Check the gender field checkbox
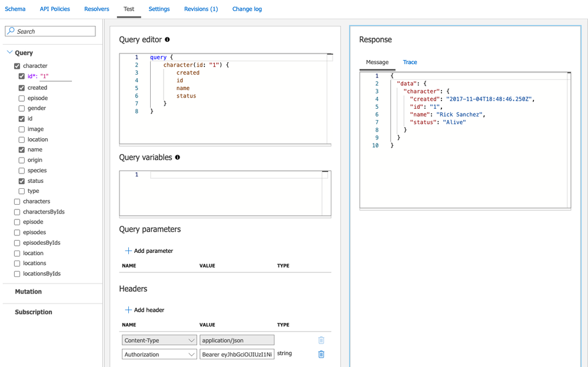 [x=21, y=108]
